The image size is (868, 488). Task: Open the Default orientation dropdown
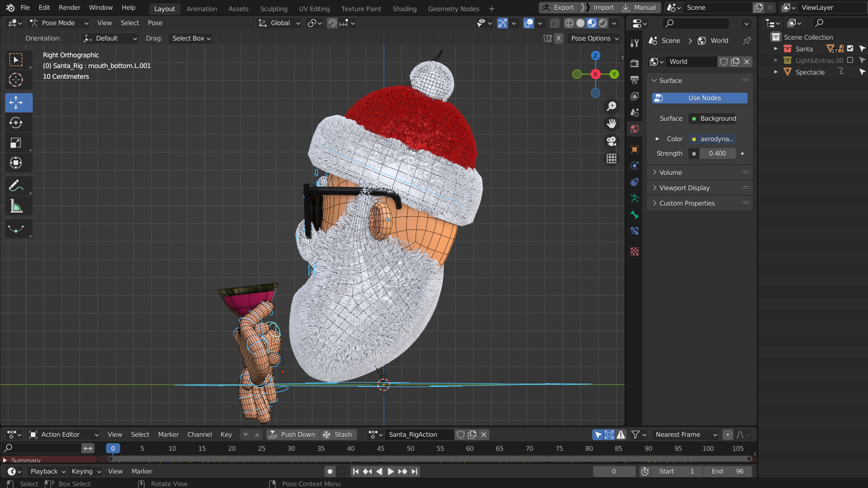click(x=110, y=38)
